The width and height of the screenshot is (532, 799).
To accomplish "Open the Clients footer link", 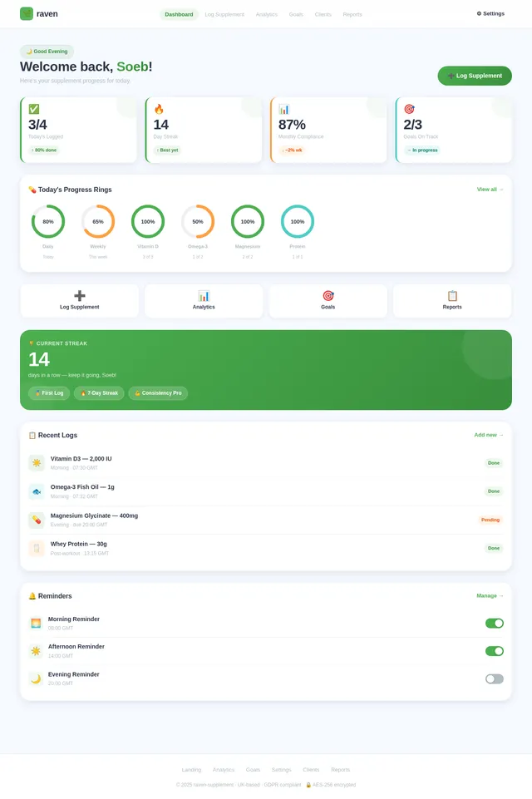I will (311, 770).
